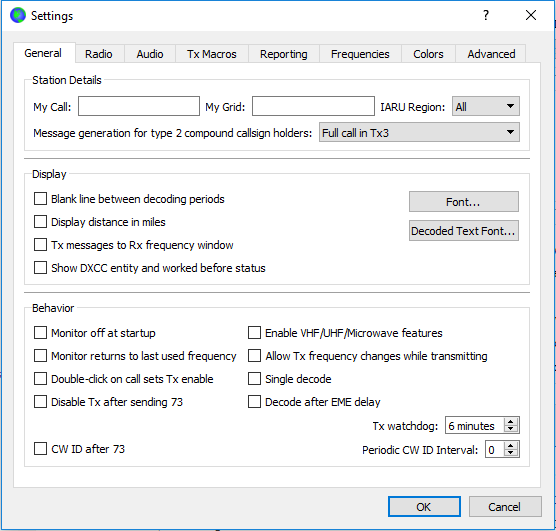Decrease Tx watchdog with down arrow
Viewport: 556px width, 531px height.
511,428
